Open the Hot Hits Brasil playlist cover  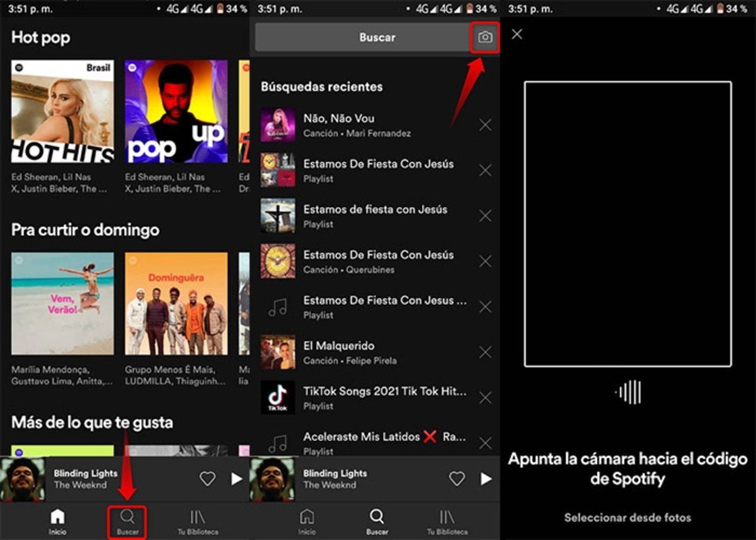62,112
